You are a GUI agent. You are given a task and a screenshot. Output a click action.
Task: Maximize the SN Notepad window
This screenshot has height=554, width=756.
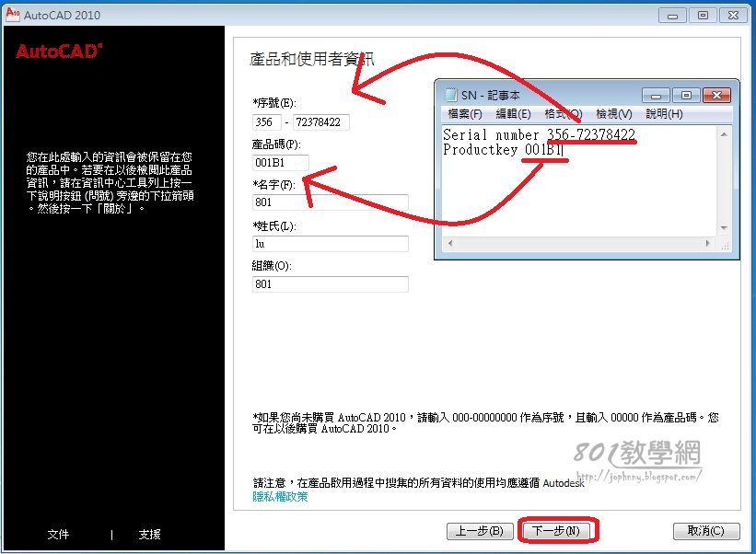click(686, 96)
